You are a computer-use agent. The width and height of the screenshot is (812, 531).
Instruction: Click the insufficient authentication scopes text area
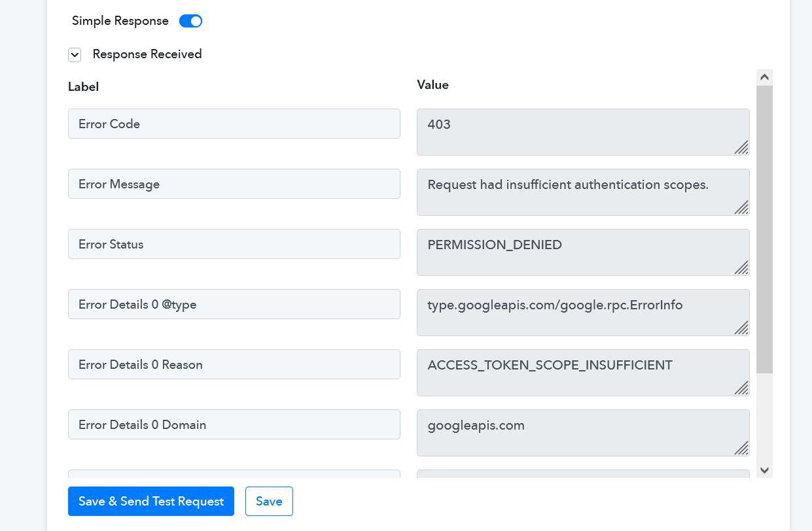(x=583, y=192)
